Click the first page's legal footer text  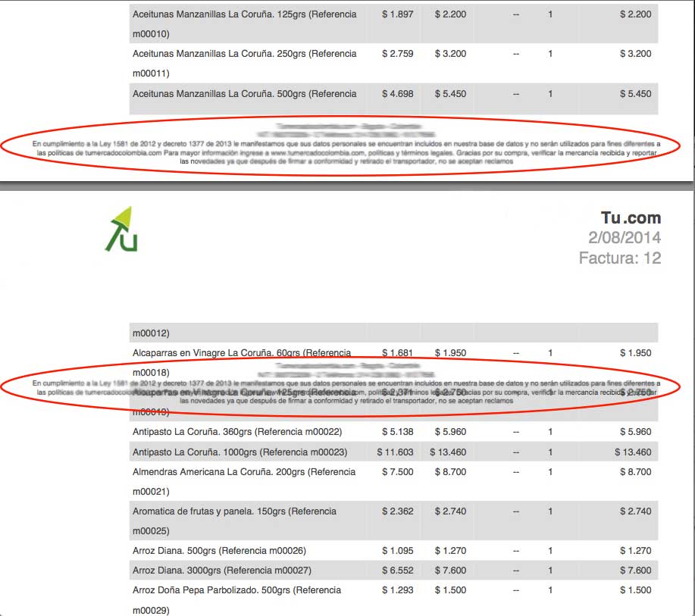tap(346, 152)
